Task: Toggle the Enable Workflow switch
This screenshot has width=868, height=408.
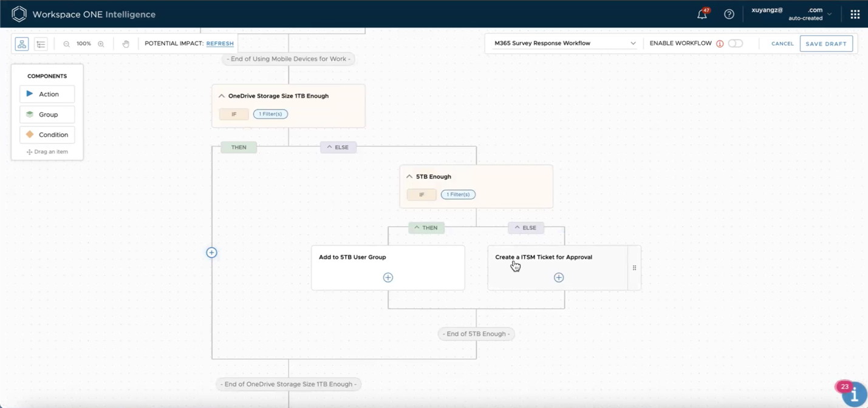Action: (735, 44)
